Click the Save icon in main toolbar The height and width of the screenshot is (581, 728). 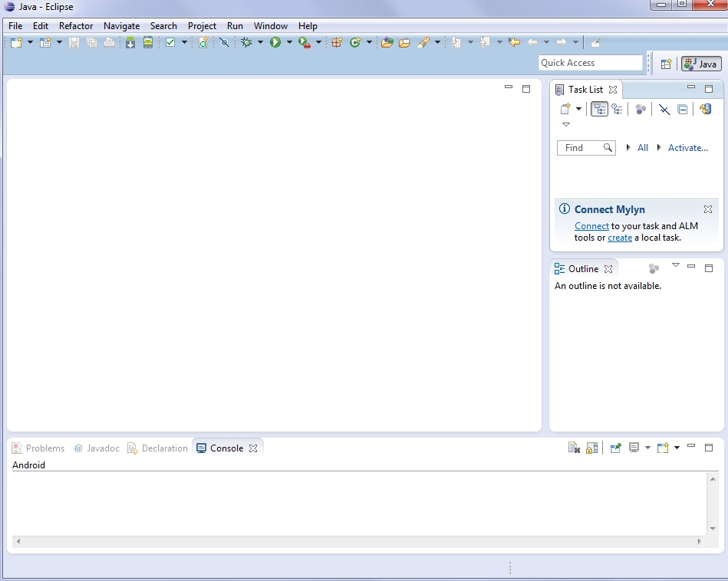click(74, 43)
